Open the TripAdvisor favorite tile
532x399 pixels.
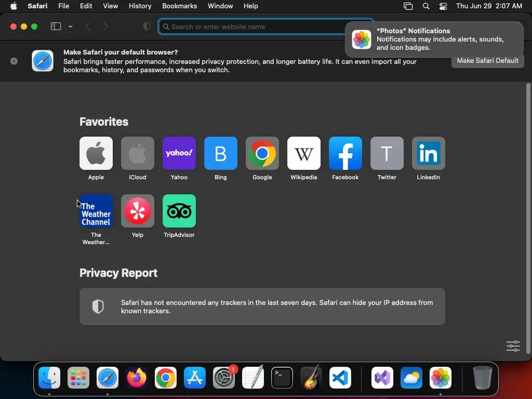pos(179,211)
